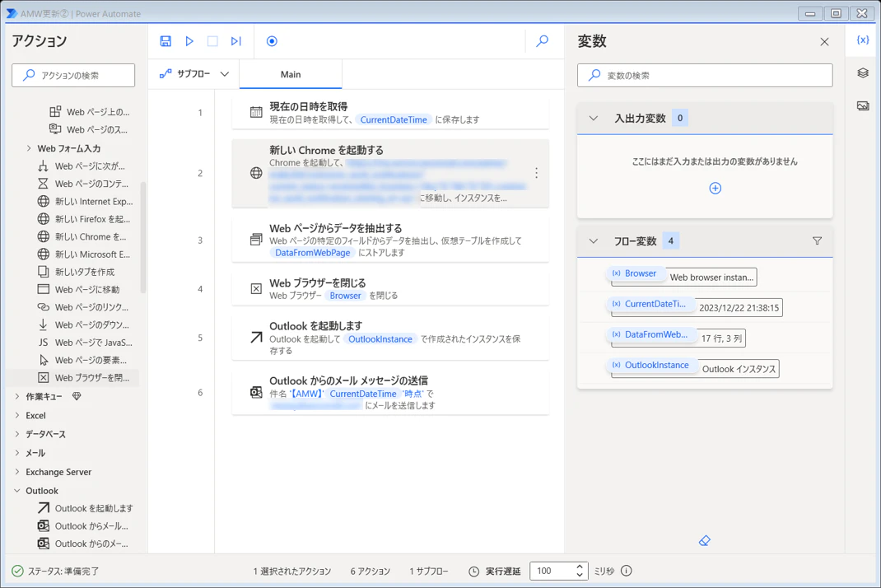Expand the データベース action group
Image resolution: width=881 pixels, height=588 pixels.
pos(16,434)
